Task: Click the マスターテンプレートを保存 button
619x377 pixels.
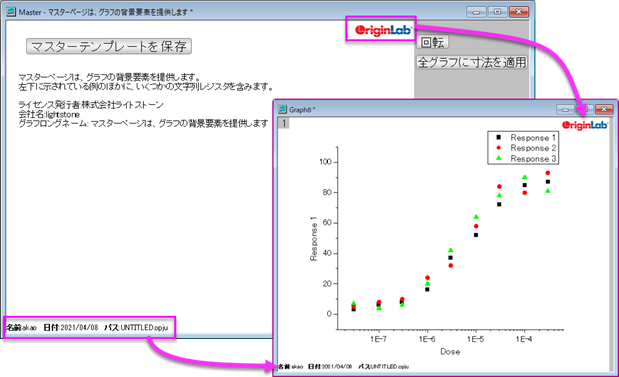Action: (x=109, y=46)
